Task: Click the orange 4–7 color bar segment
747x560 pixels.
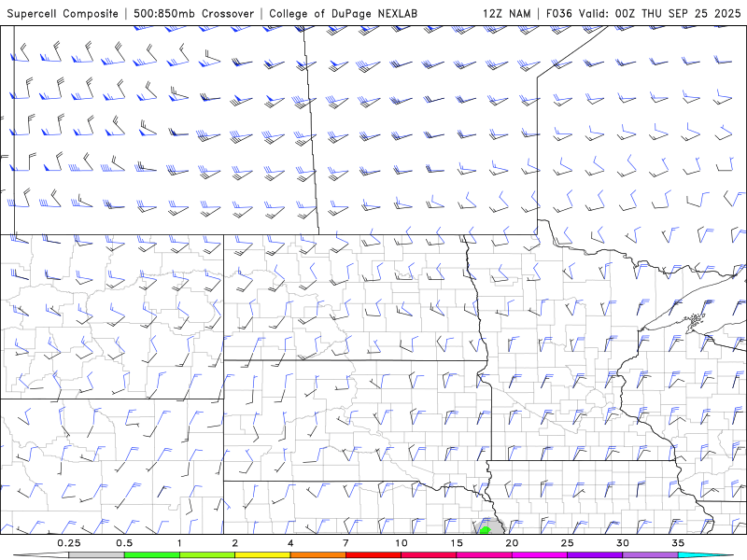Action: [317, 555]
